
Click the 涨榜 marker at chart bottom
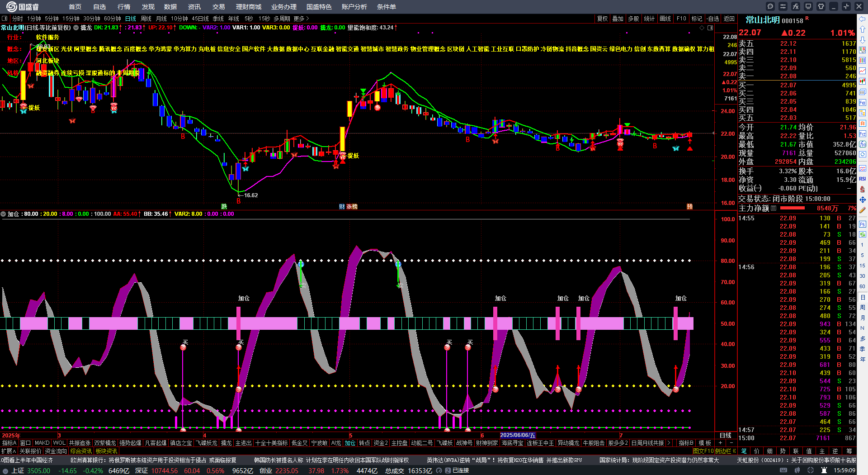pos(352,206)
